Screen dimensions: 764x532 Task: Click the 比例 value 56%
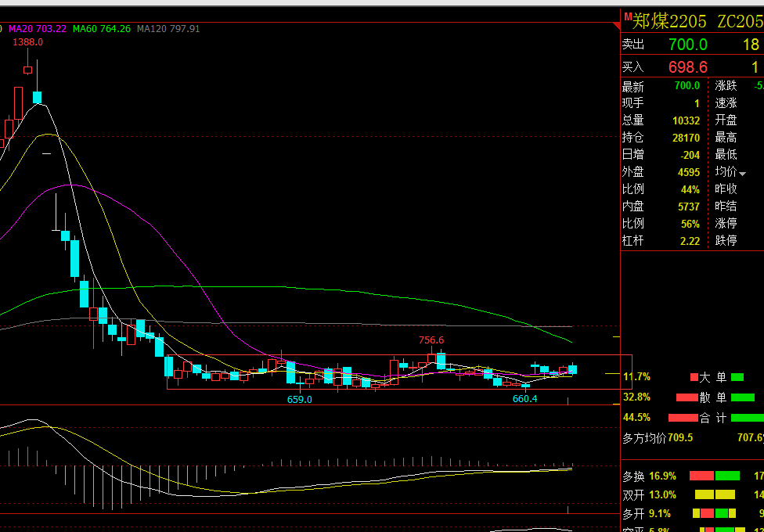pyautogui.click(x=690, y=224)
